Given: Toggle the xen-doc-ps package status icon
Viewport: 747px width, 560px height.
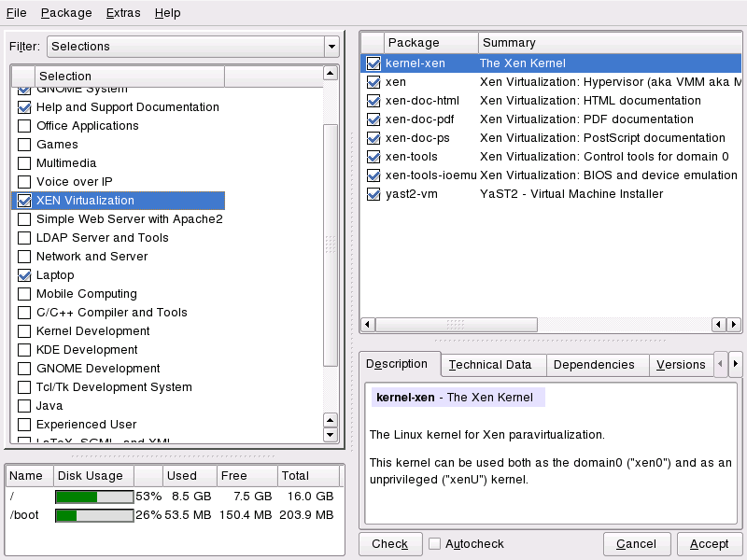Looking at the screenshot, I should [373, 138].
